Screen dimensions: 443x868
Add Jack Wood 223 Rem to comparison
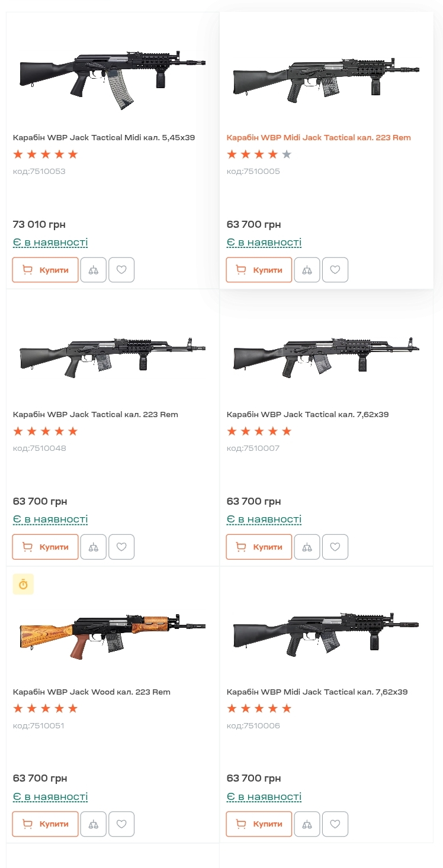pos(94,824)
